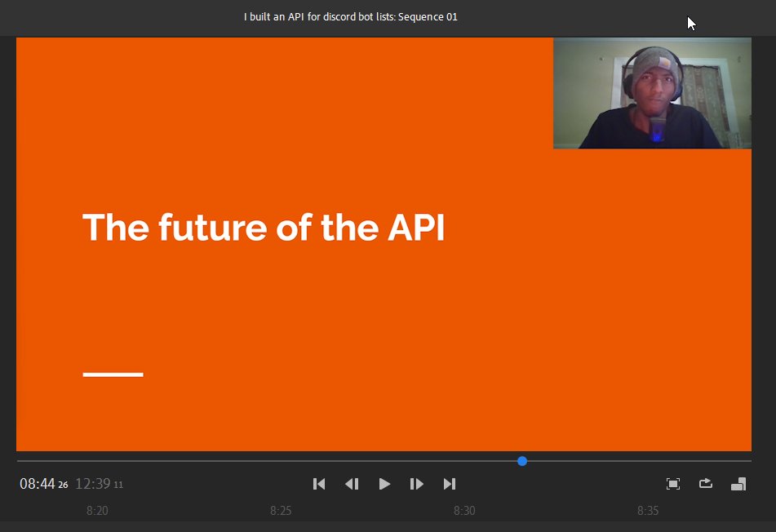
Task: Click the window resize icon next to the export/share icon
Action: pyautogui.click(x=738, y=484)
